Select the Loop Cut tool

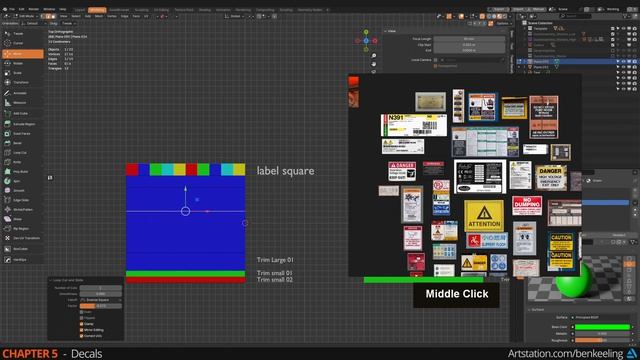point(22,152)
